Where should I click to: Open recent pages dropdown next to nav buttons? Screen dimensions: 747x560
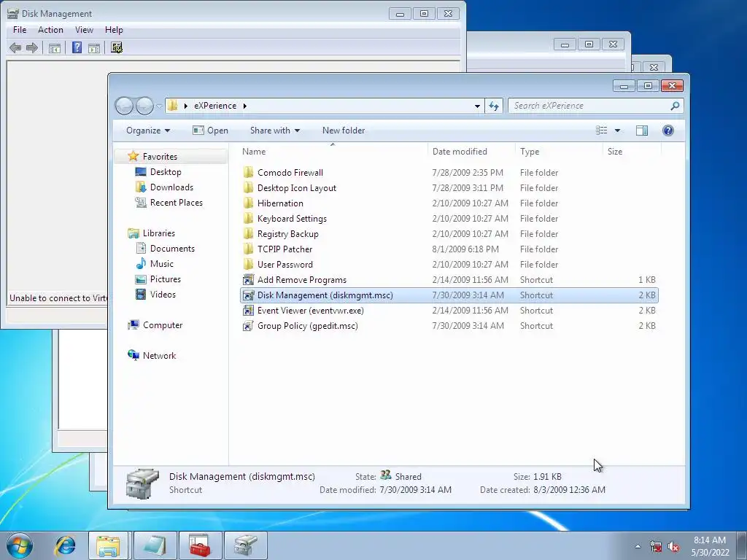pyautogui.click(x=159, y=106)
